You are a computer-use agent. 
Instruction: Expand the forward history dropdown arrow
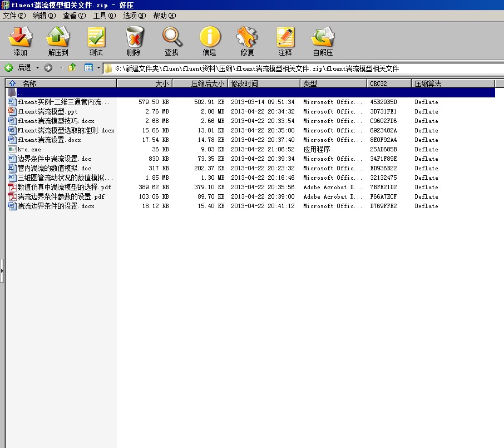pos(61,68)
